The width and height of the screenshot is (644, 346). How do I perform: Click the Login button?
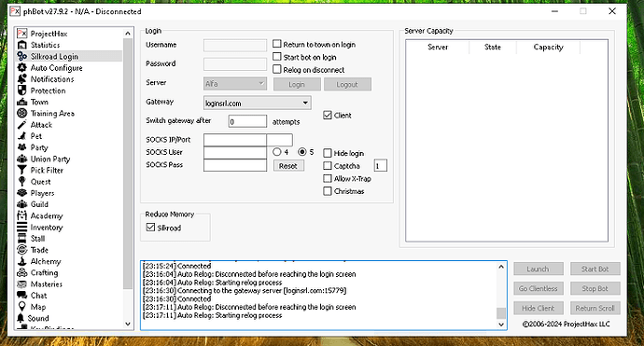(297, 84)
